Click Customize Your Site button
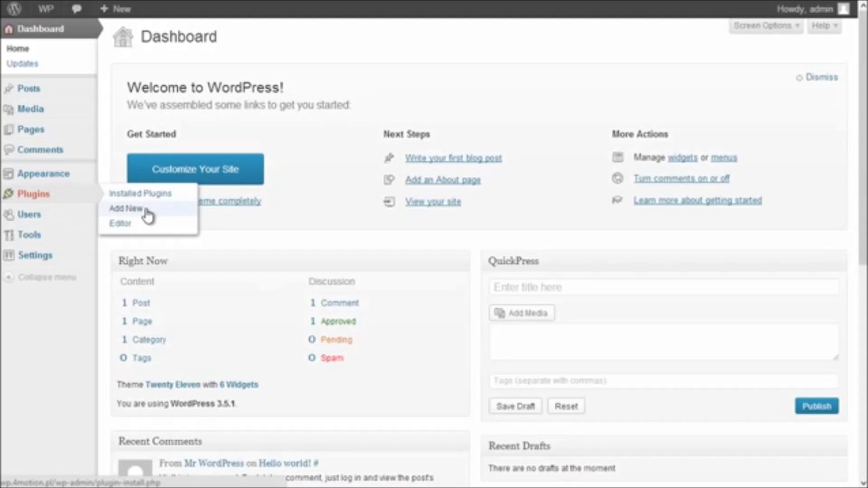 (x=195, y=169)
